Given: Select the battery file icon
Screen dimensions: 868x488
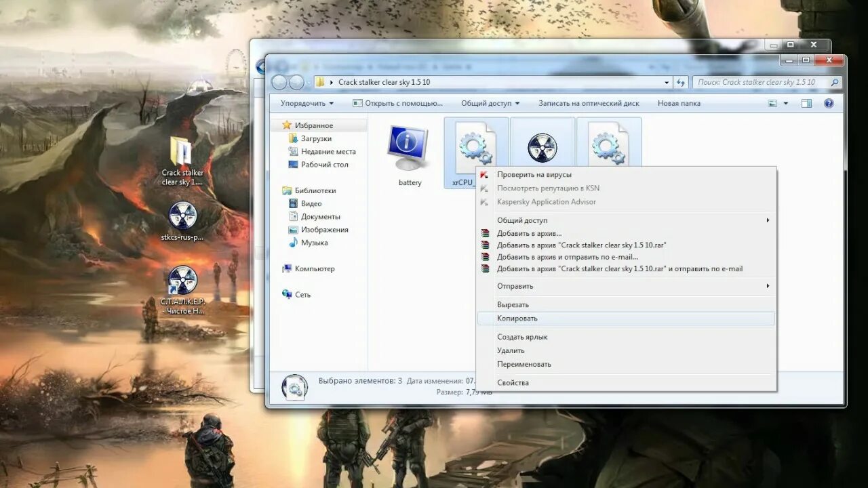Looking at the screenshot, I should [x=407, y=146].
